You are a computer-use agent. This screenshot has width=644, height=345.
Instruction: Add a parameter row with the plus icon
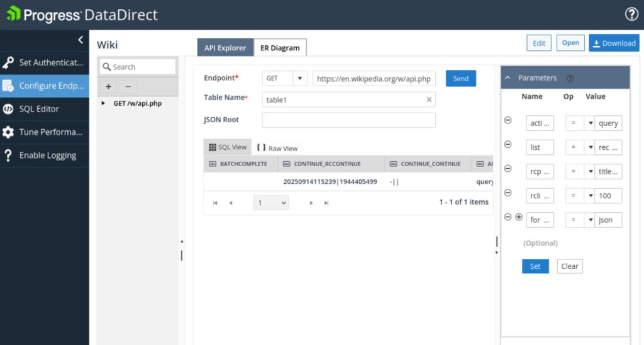coord(519,217)
